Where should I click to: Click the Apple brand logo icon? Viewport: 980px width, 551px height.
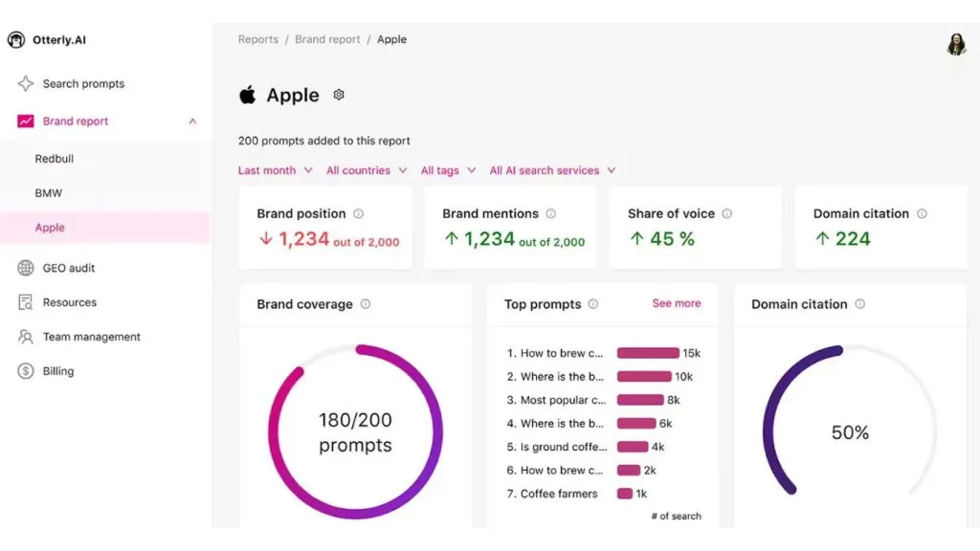[248, 95]
